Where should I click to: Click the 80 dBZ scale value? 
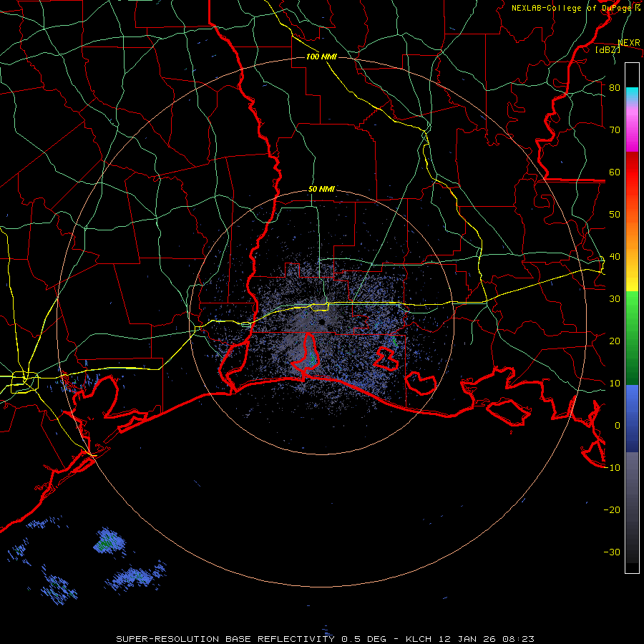(x=615, y=88)
